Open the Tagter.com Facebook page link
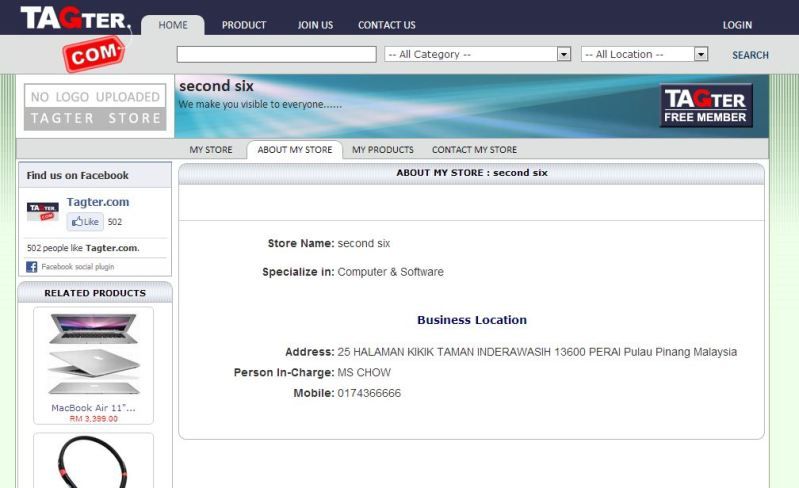799x488 pixels. tap(98, 202)
